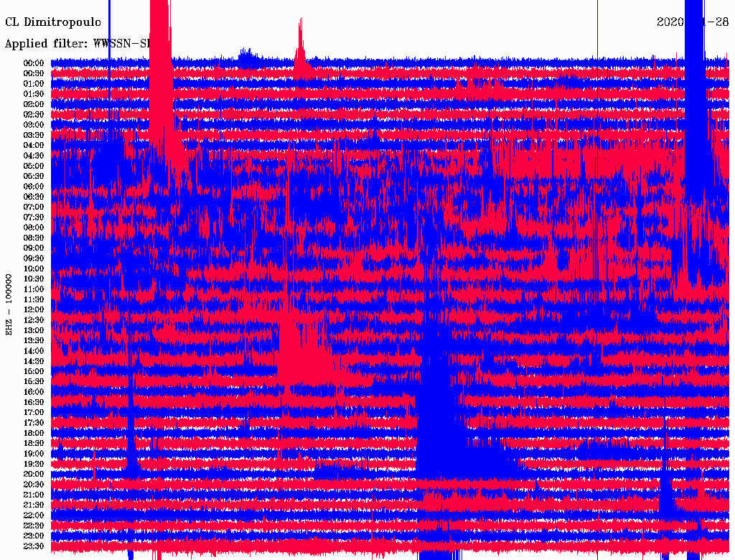The width and height of the screenshot is (735, 560).
Task: Click the 19:30 time label
Action: pyautogui.click(x=34, y=465)
